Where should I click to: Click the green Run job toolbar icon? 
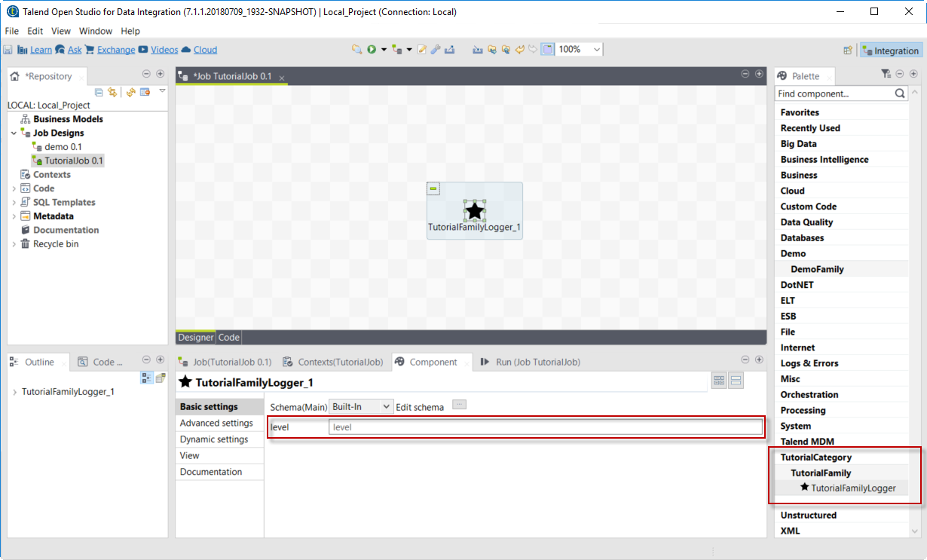[x=372, y=50]
